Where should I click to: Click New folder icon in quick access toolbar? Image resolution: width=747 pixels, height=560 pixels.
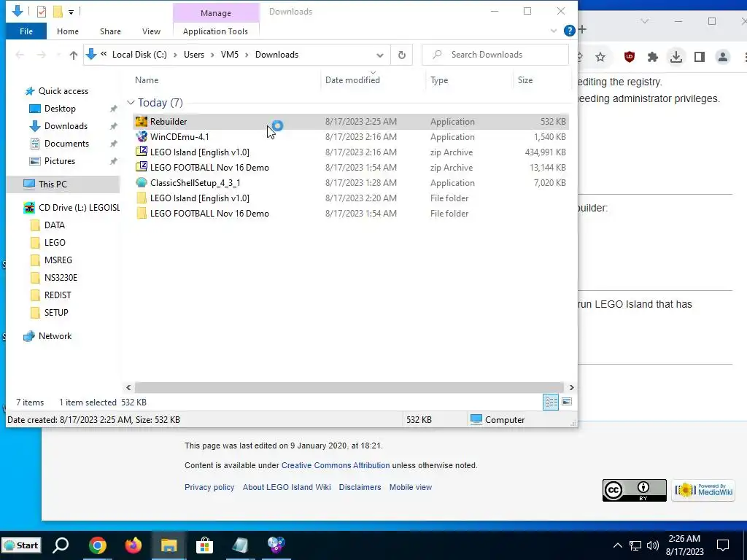coord(57,11)
